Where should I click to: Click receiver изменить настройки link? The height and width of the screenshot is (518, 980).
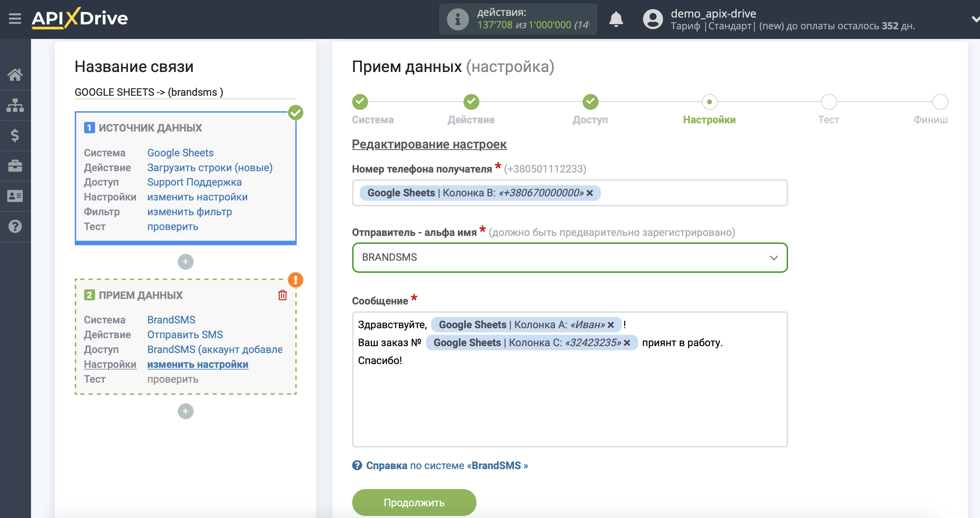click(x=198, y=364)
